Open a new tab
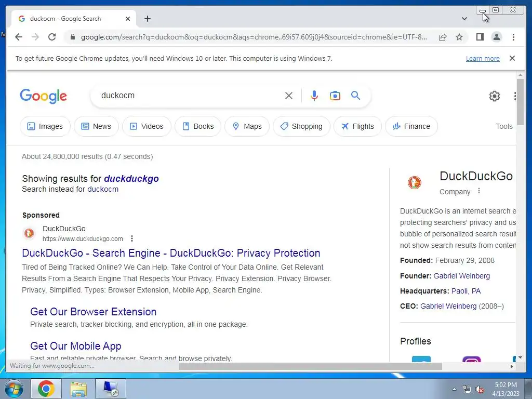The image size is (532, 399). click(147, 19)
